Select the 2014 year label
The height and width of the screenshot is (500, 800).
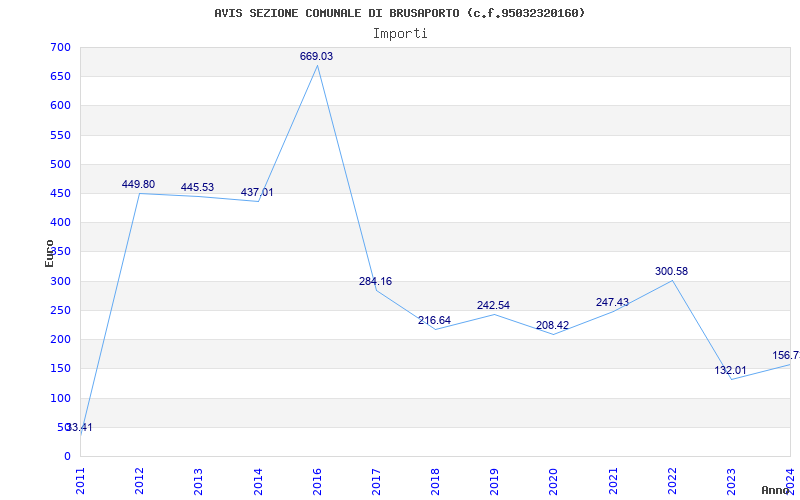coord(258,481)
